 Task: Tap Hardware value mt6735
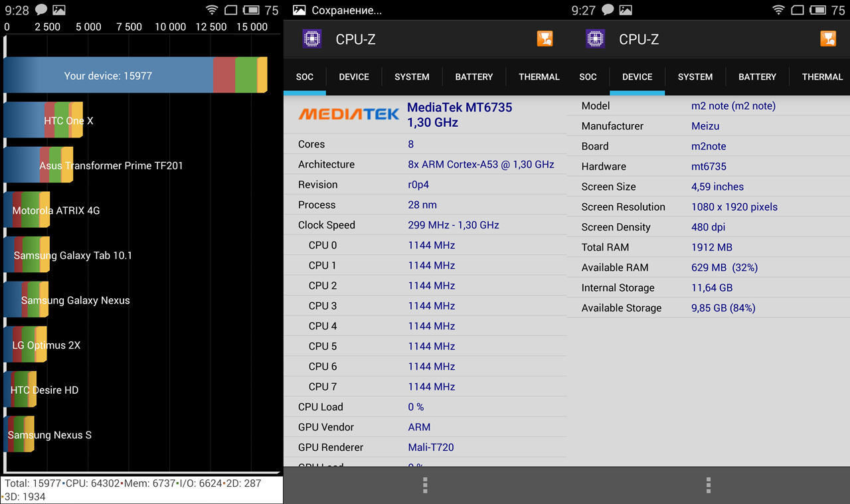tap(709, 167)
